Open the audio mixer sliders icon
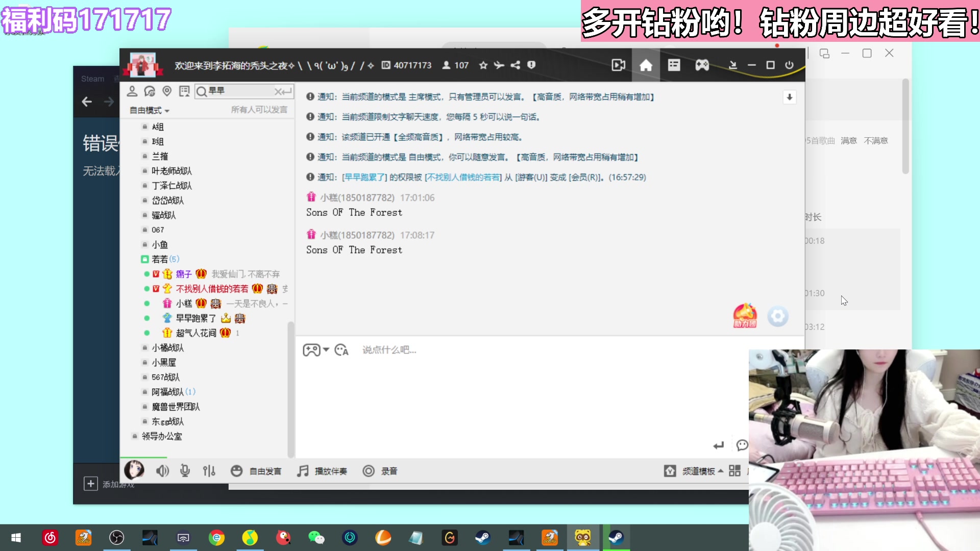The width and height of the screenshot is (980, 551). coord(209,471)
